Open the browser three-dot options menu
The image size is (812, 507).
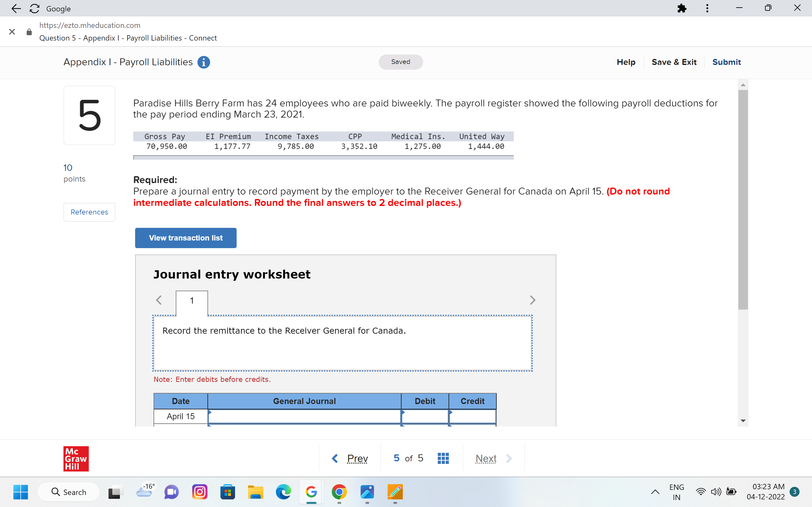(x=707, y=8)
